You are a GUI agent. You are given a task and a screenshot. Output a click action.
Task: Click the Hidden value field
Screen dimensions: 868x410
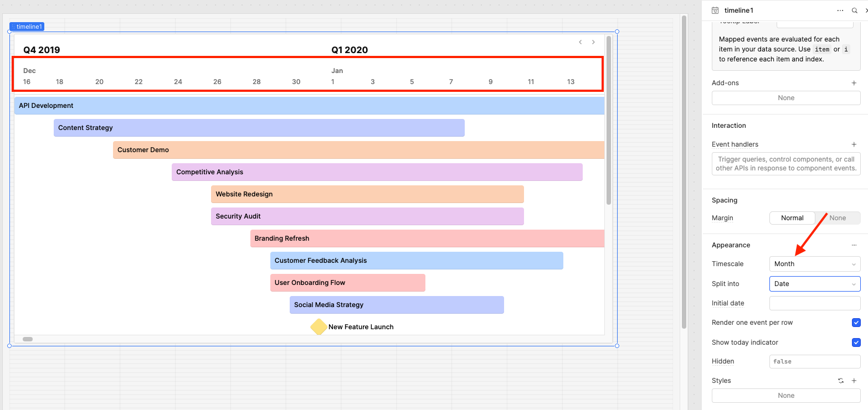pyautogui.click(x=814, y=361)
